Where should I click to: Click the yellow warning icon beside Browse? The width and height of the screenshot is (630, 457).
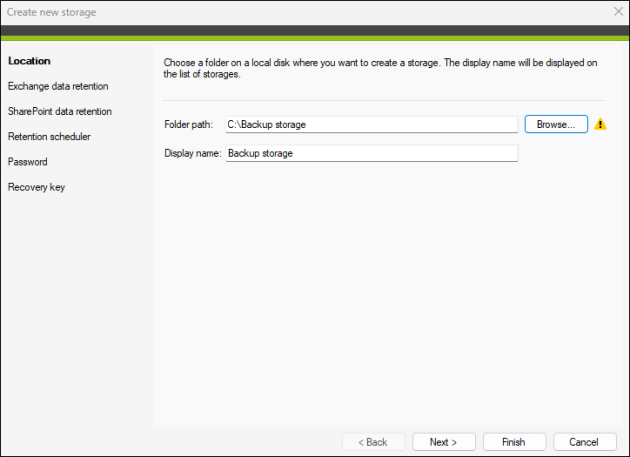tap(600, 124)
